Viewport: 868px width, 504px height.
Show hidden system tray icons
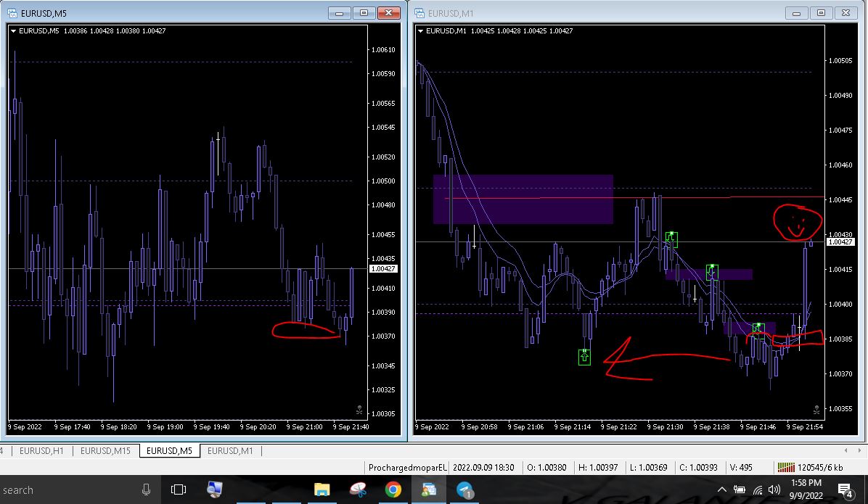[722, 489]
